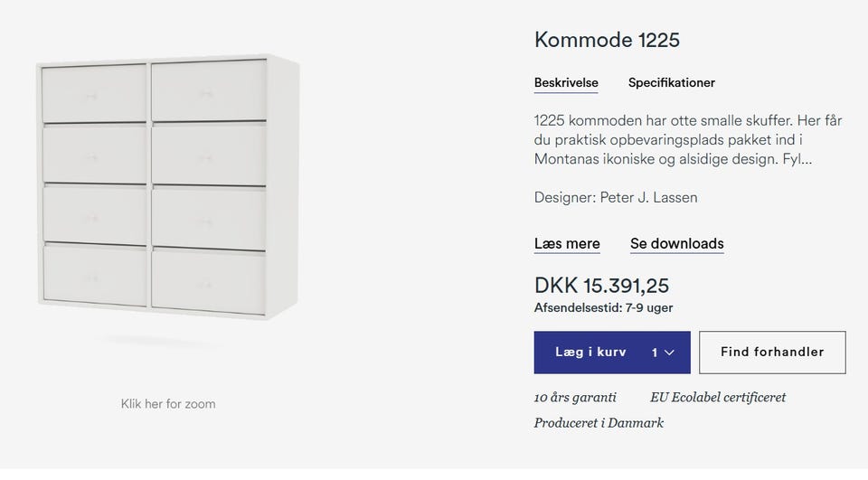Click the quantity number 1

pyautogui.click(x=655, y=353)
